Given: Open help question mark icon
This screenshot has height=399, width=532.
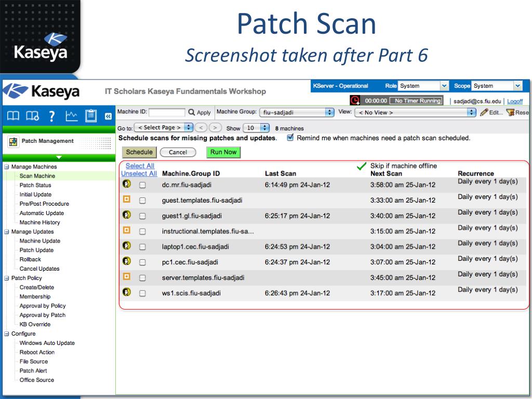Looking at the screenshot, I should (x=51, y=116).
